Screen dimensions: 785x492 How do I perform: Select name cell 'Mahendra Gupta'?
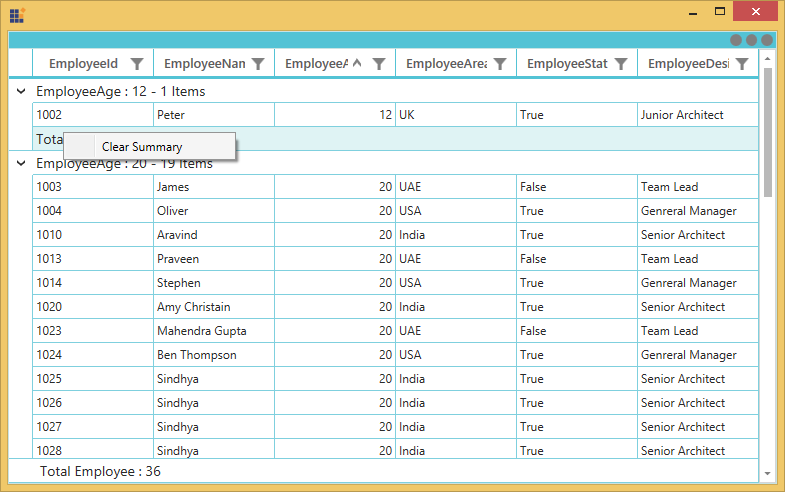(x=214, y=331)
